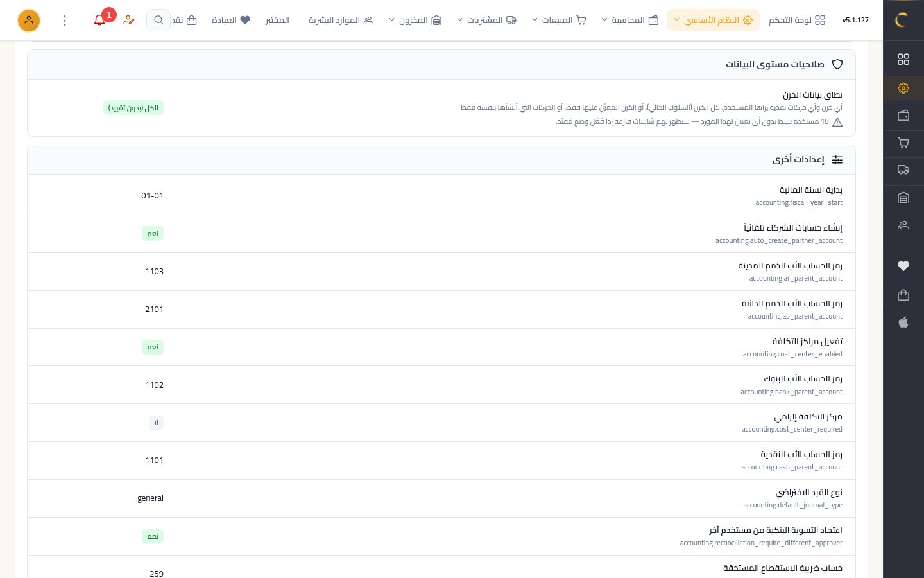The height and width of the screenshot is (578, 924).
Task: Click the user edit pencil icon in header
Action: point(129,20)
